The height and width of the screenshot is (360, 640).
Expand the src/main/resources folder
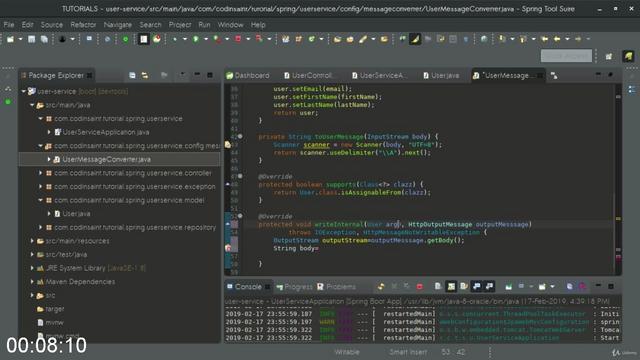coord(32,241)
